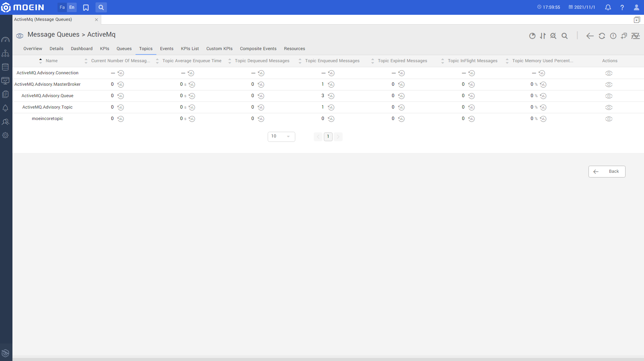Image resolution: width=644 pixels, height=361 pixels.
Task: Click the back arrow icon in page toolbar
Action: pyautogui.click(x=590, y=36)
